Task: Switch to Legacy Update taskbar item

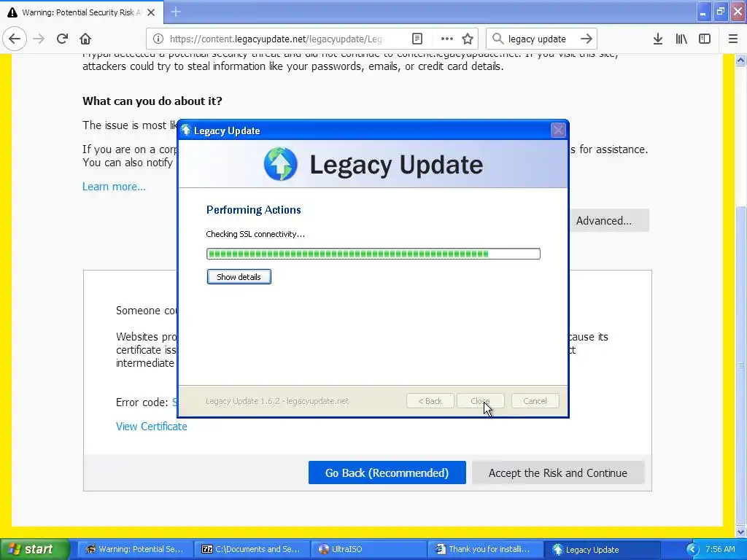Action: pyautogui.click(x=603, y=549)
